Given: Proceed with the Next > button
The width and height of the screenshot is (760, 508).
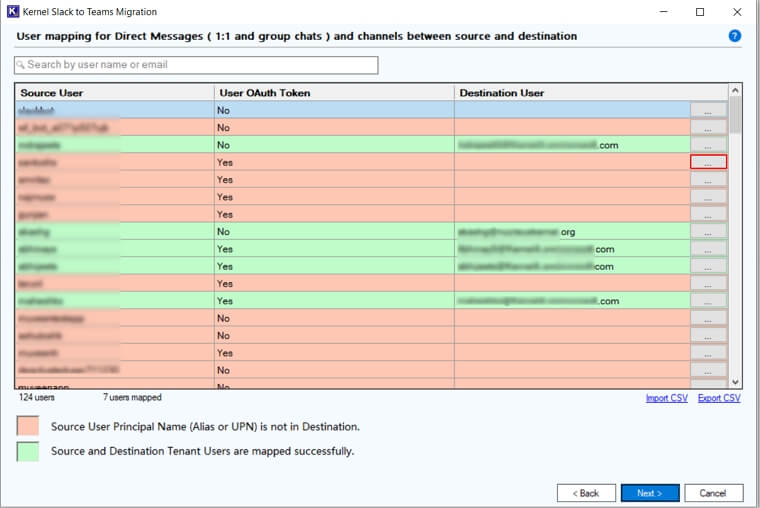Looking at the screenshot, I should pos(650,493).
